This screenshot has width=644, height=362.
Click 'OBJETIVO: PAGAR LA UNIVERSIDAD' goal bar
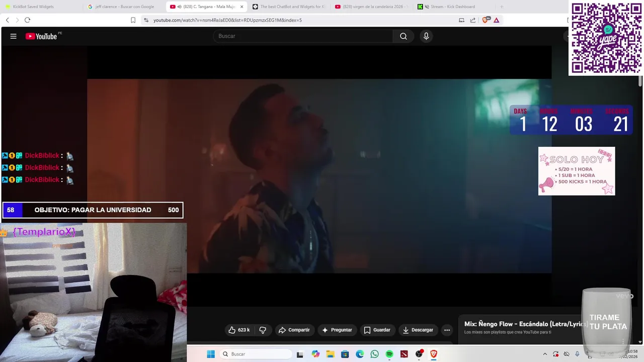coord(93,210)
